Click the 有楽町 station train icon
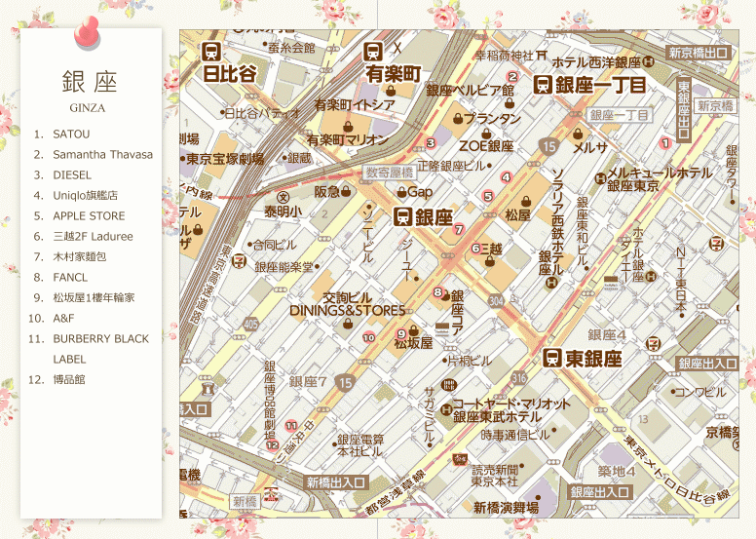The height and width of the screenshot is (539, 756). coord(373,51)
